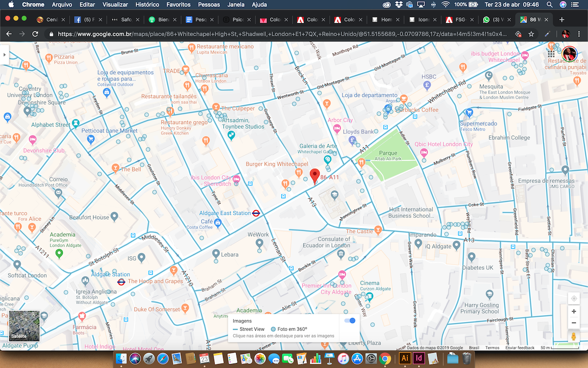The image size is (588, 368).
Task: Select the Café Costa Coffee marker
Action: [x=219, y=223]
